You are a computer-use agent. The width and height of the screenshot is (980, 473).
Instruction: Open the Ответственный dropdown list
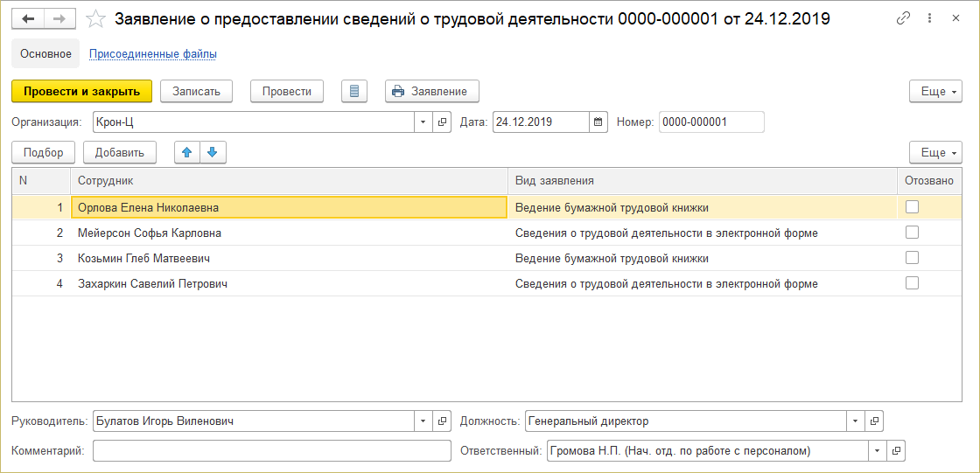tap(876, 451)
